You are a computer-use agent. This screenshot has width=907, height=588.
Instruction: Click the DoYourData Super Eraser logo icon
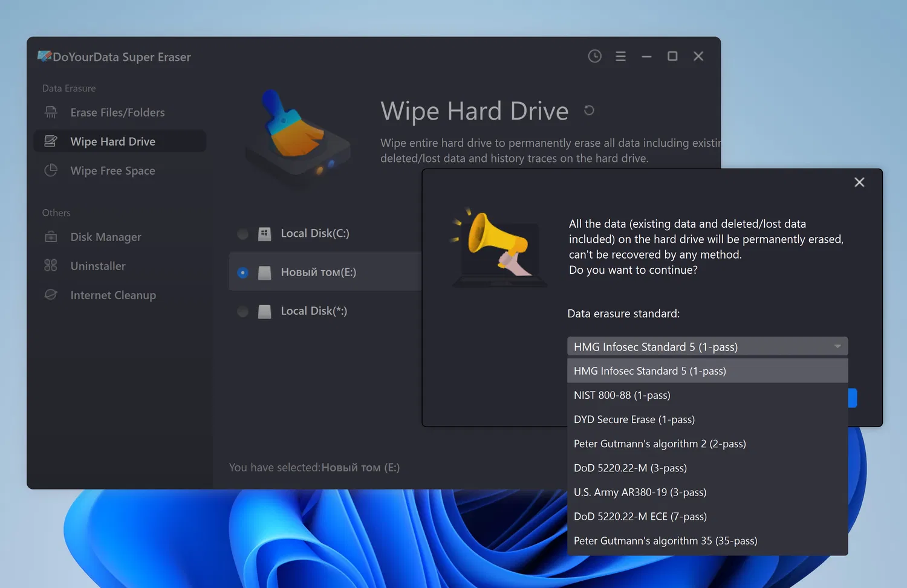(x=44, y=56)
